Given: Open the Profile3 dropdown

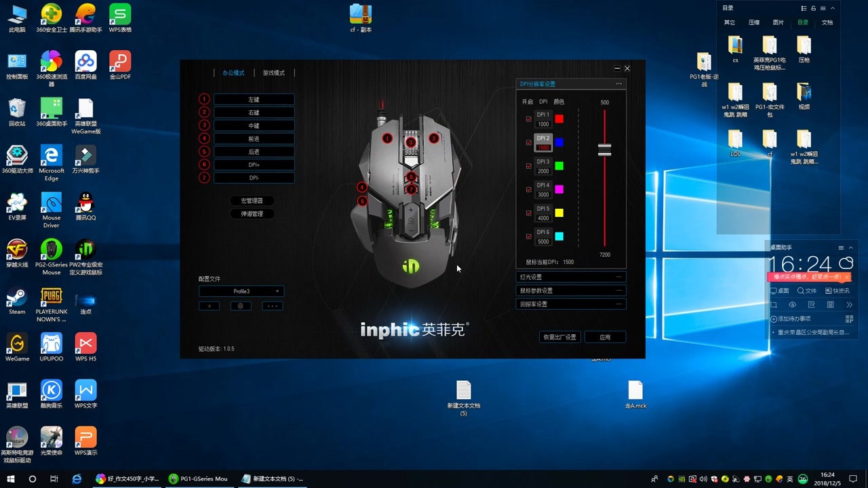Looking at the screenshot, I should [x=241, y=291].
